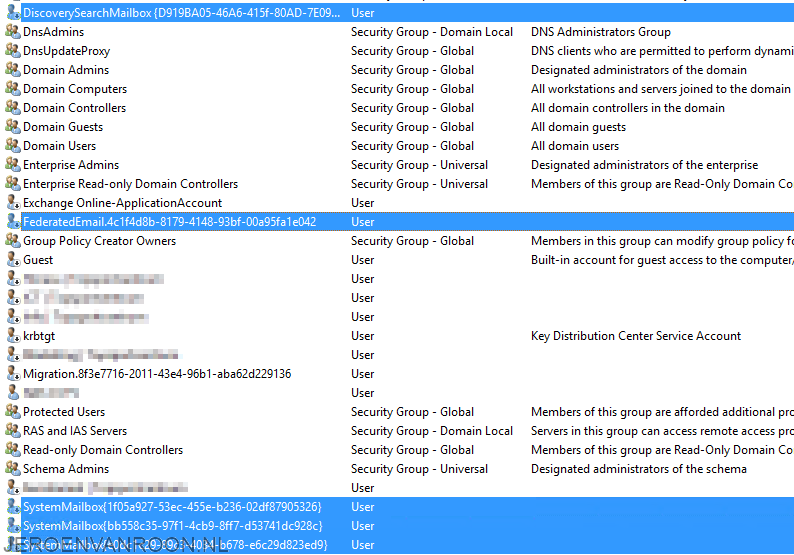
Task: Click the Domain Guests group icon
Action: [13, 127]
